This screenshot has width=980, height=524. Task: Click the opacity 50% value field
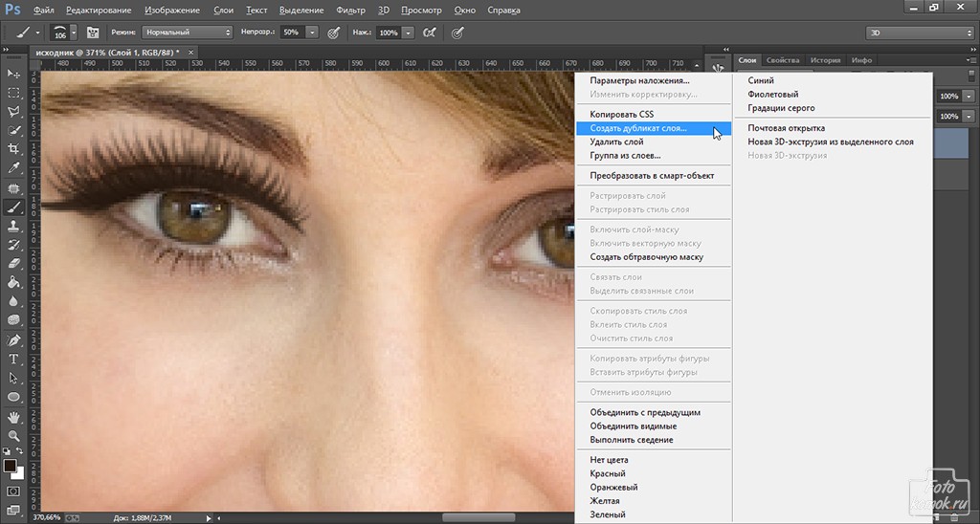pyautogui.click(x=293, y=33)
